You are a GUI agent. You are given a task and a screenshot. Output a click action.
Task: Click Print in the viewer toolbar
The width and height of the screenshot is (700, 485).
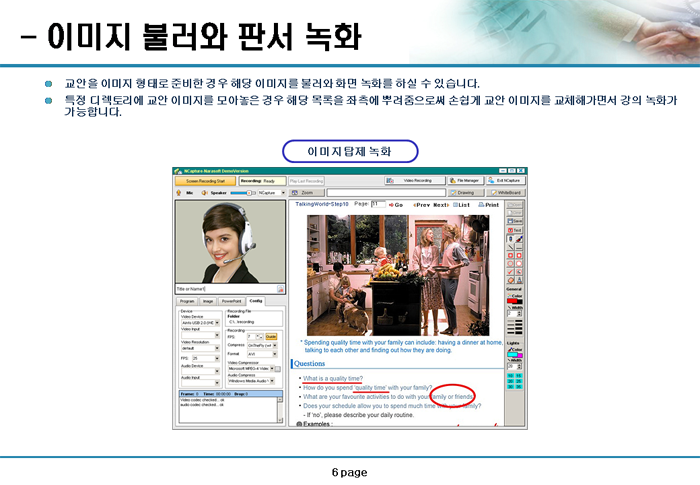coord(489,205)
